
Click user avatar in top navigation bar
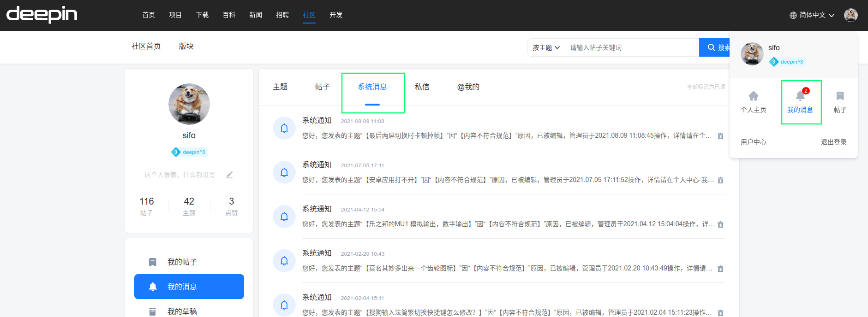point(850,15)
